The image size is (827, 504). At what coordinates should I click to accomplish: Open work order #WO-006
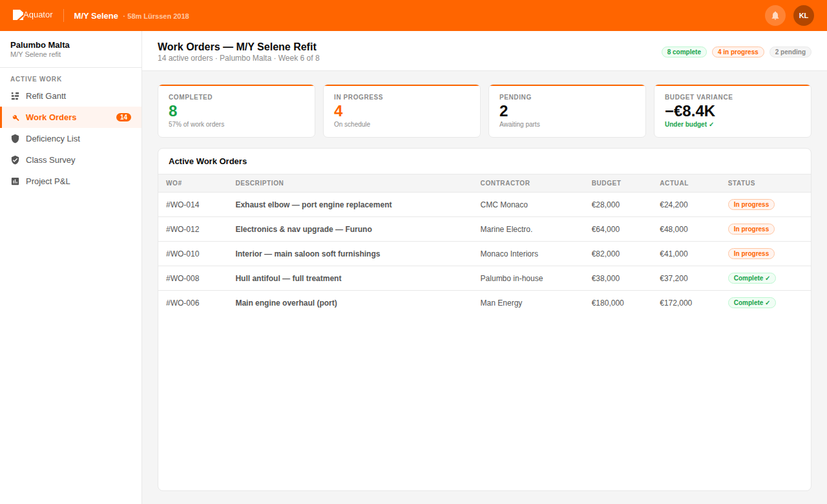tap(183, 303)
